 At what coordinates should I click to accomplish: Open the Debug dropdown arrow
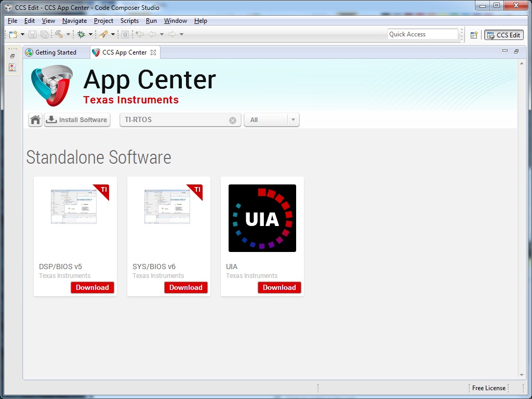[x=90, y=34]
